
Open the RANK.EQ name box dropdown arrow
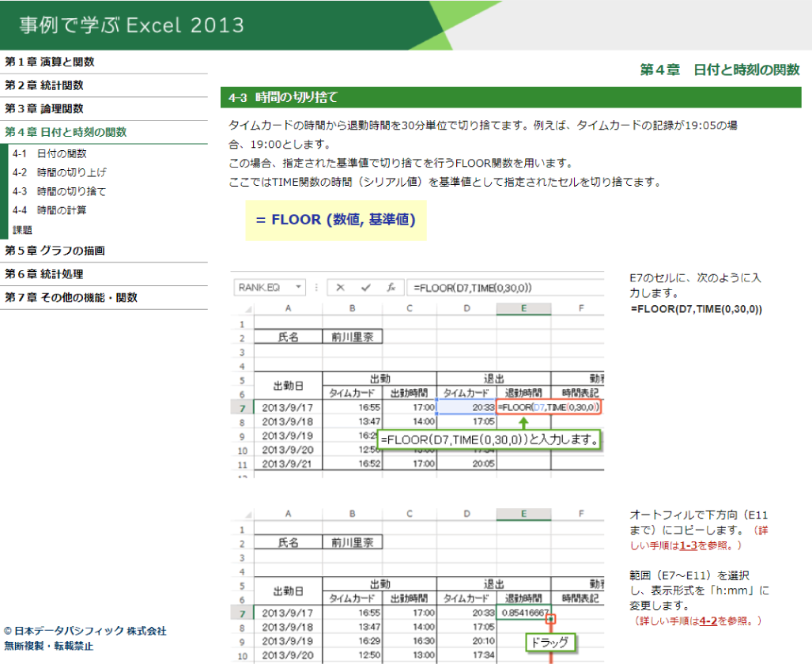tap(298, 287)
